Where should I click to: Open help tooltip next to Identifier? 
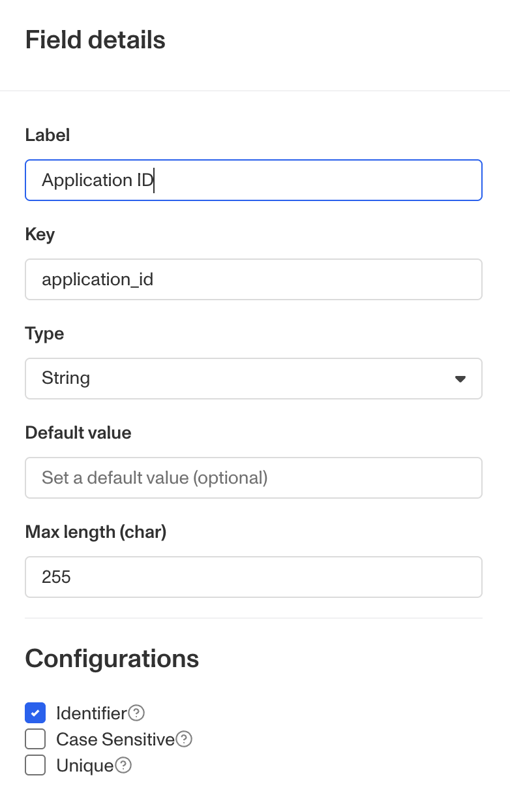click(136, 713)
